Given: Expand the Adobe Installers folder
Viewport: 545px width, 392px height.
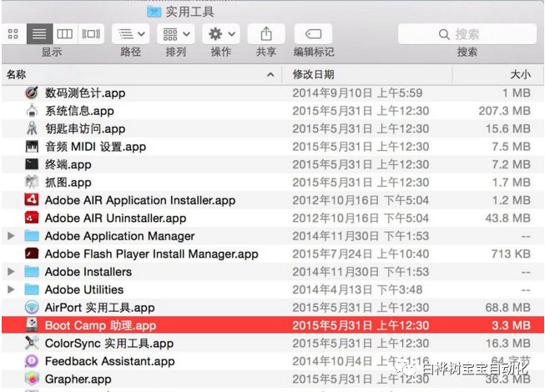Looking at the screenshot, I should pos(11,272).
